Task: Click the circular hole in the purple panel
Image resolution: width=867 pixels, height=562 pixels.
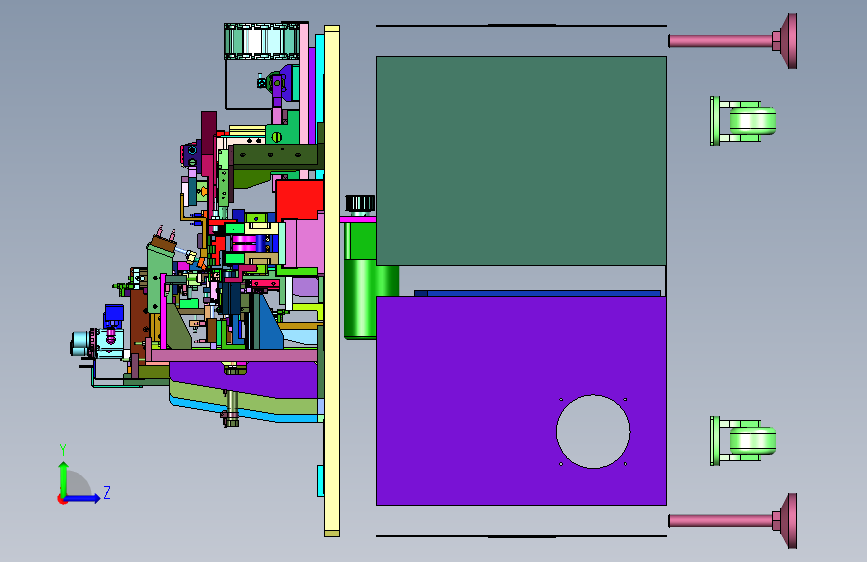Action: [593, 431]
